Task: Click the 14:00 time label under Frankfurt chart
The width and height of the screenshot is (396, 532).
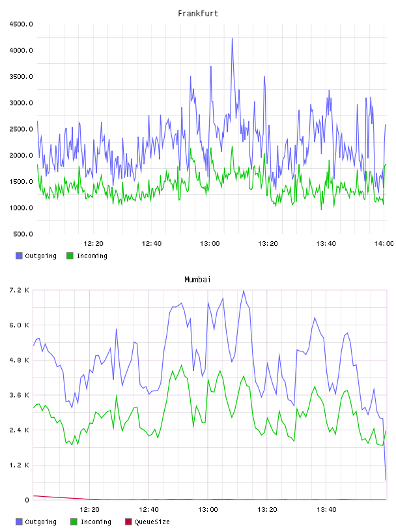Action: click(384, 243)
